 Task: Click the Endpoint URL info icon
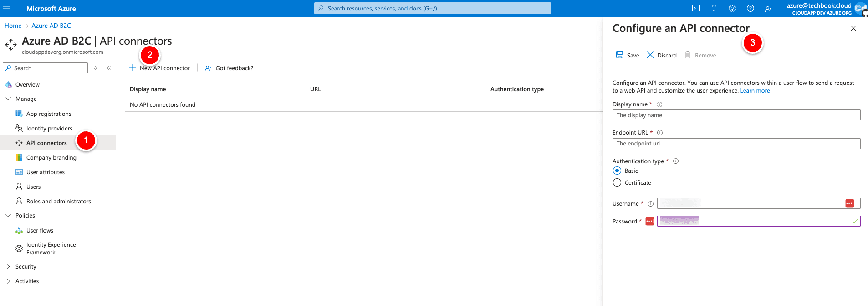click(x=660, y=133)
